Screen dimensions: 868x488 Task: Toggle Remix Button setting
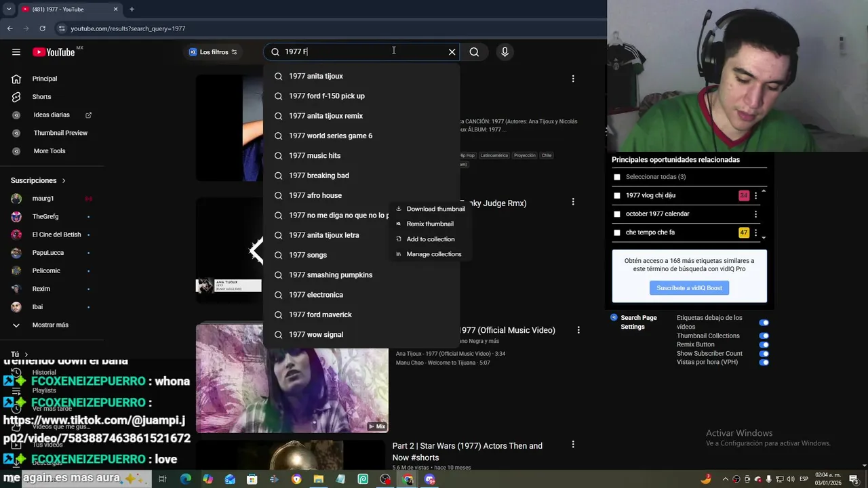coord(764,345)
